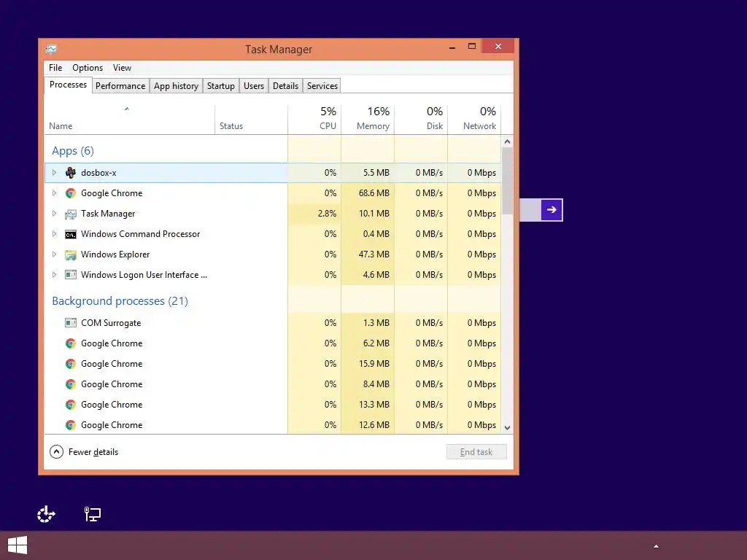
Task: Click the Chrome icon in Apps section
Action: pos(71,193)
